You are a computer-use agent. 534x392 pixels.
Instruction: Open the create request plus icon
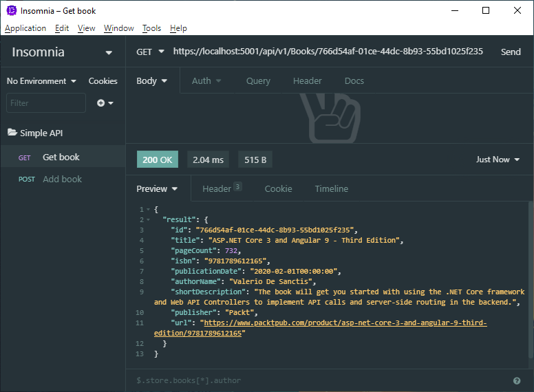pos(100,102)
